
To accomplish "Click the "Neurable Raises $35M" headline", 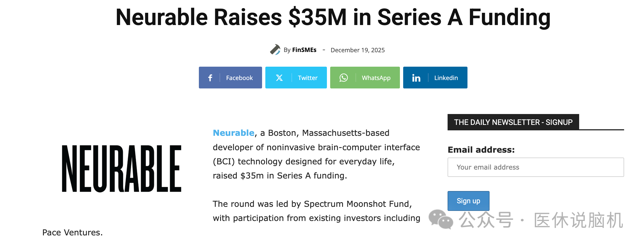I will coord(333,17).
